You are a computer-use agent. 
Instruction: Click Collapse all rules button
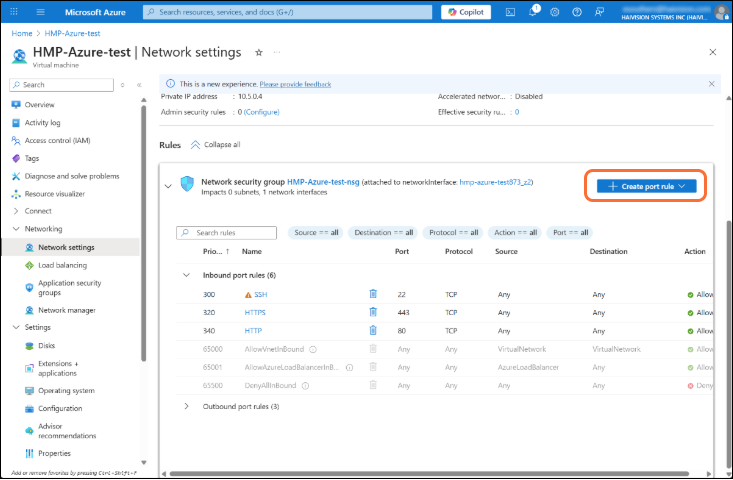pos(214,145)
